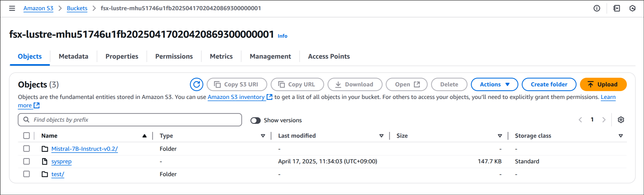Click Info link beside bucket name

pos(283,36)
